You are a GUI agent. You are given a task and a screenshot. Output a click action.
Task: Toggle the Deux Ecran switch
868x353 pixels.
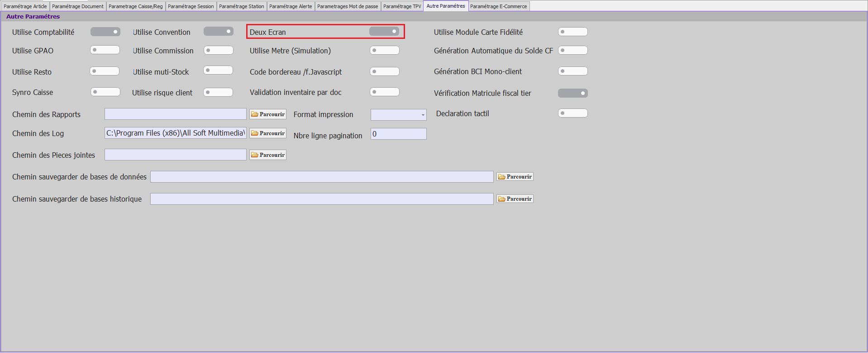[x=384, y=31]
